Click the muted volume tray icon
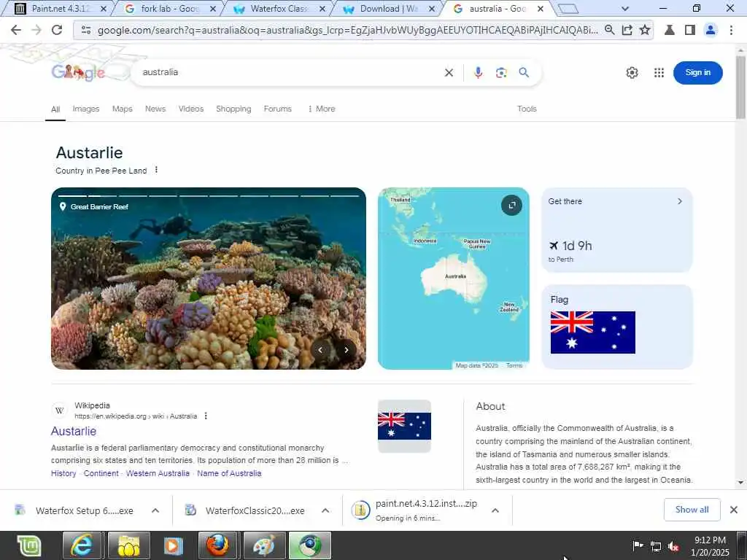The width and height of the screenshot is (747, 560). click(x=673, y=546)
